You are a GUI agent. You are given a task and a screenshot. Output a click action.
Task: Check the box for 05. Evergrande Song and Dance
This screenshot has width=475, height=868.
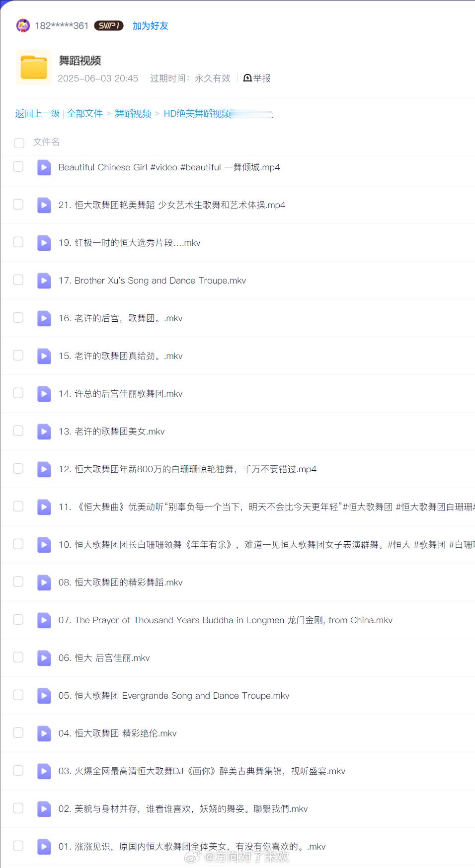[18, 695]
